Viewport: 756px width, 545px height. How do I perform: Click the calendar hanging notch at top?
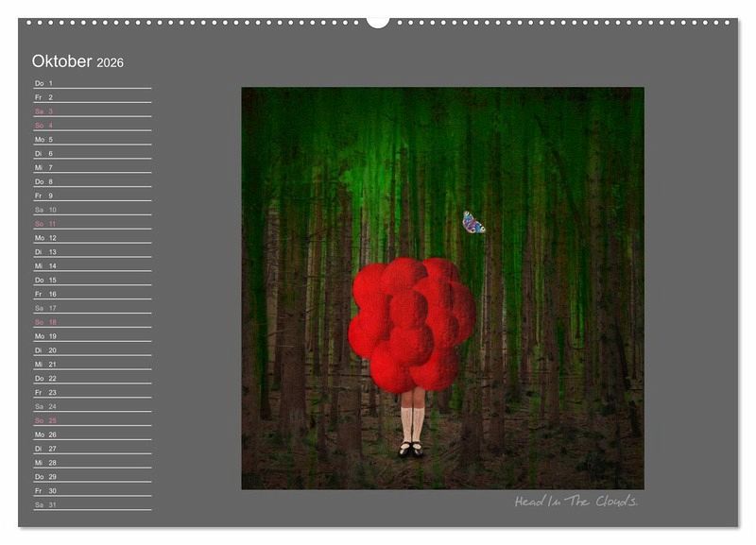pyautogui.click(x=378, y=21)
